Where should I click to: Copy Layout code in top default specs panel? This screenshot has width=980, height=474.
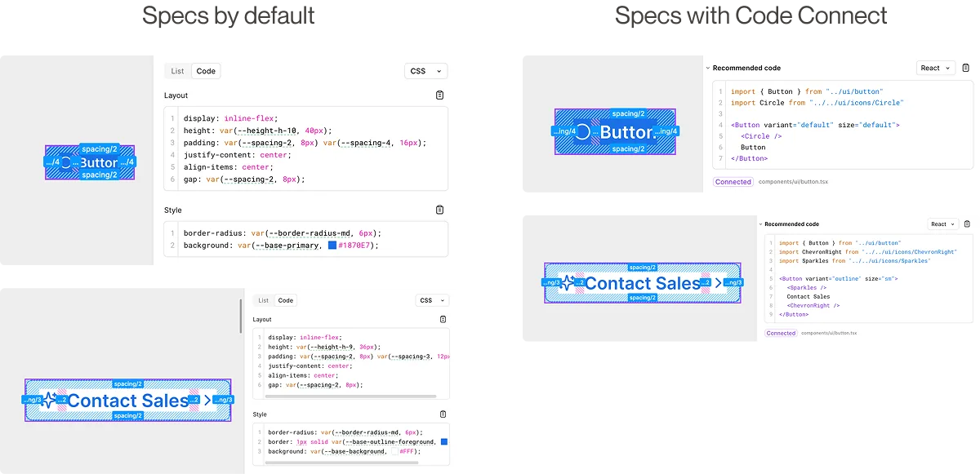coord(439,95)
